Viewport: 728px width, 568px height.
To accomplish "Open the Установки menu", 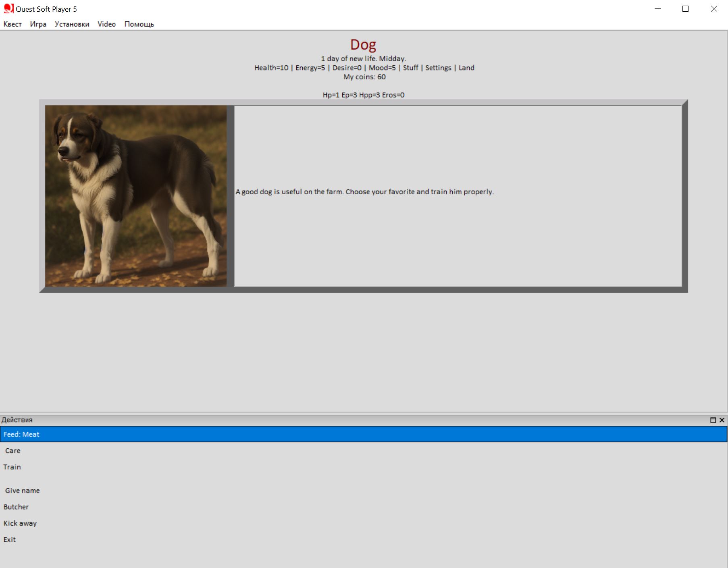I will pos(72,24).
